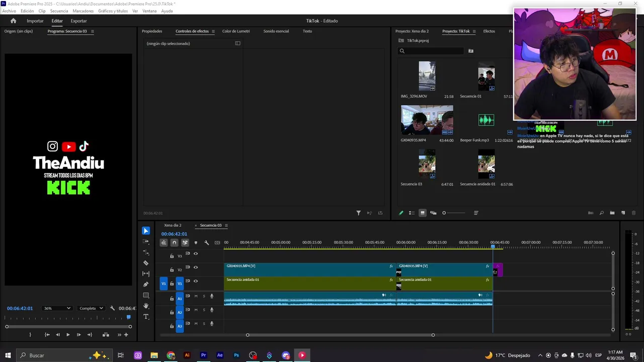Open the Secuencia menu

point(59,11)
